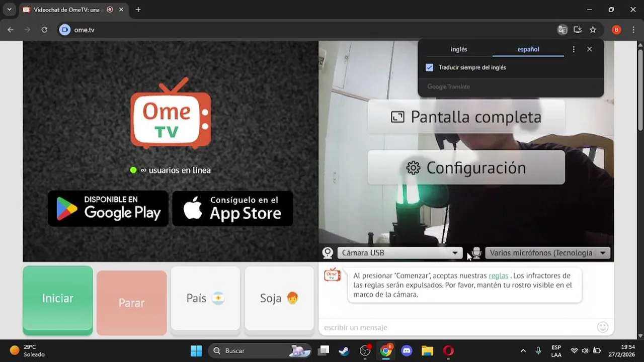Switch to español translation tab
This screenshot has width=644, height=362.
528,49
